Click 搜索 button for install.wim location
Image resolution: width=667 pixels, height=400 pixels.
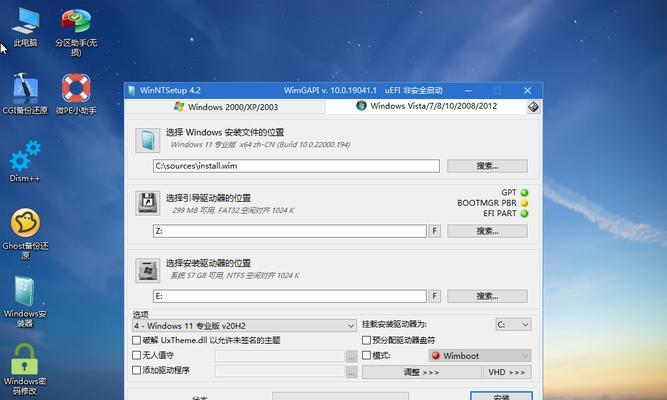487,166
